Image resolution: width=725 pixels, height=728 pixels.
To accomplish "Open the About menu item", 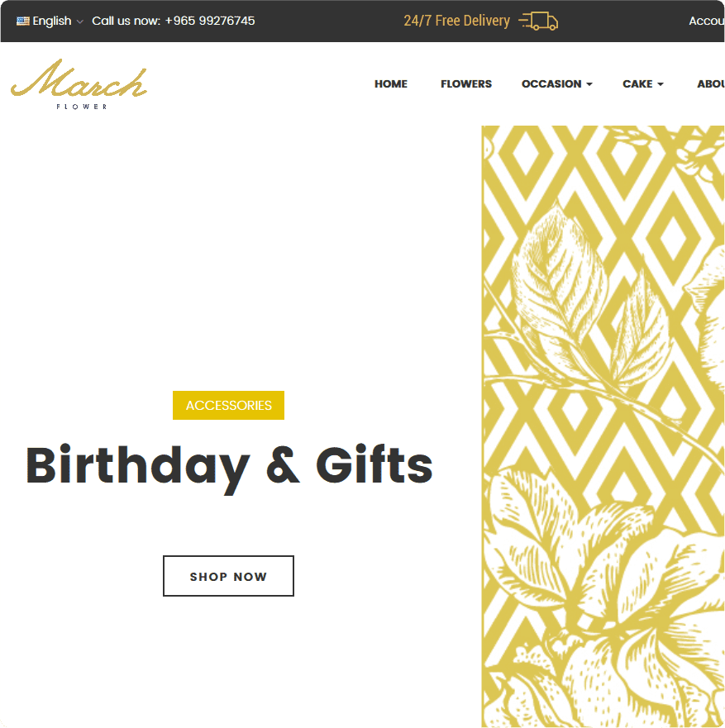I will click(x=711, y=84).
